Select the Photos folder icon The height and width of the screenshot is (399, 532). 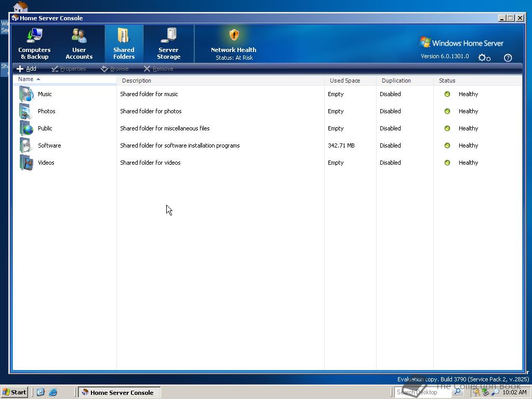pos(26,111)
